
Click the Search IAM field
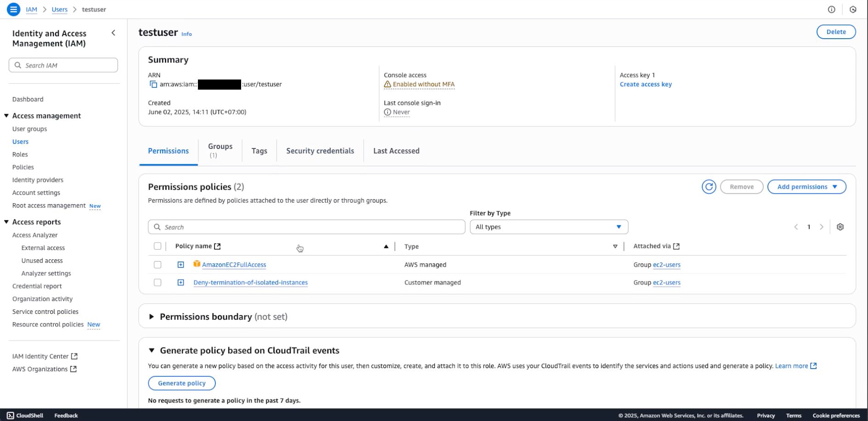click(x=63, y=65)
